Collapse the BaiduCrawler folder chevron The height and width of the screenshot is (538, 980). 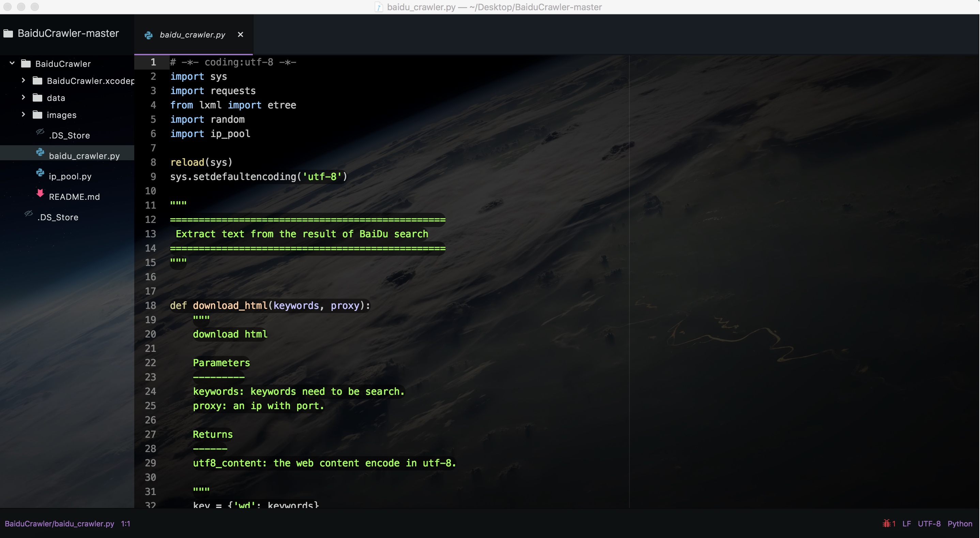click(12, 63)
